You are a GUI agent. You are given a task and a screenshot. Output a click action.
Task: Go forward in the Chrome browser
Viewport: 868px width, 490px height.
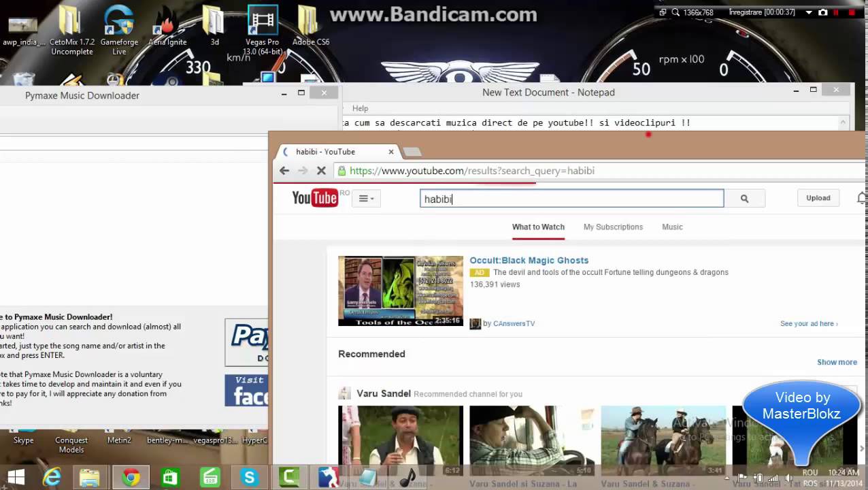303,171
